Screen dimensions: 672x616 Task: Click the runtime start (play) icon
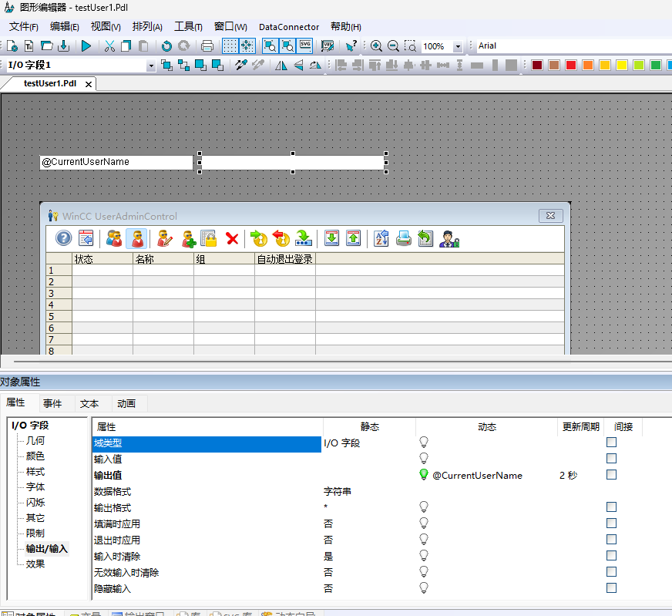pos(86,46)
